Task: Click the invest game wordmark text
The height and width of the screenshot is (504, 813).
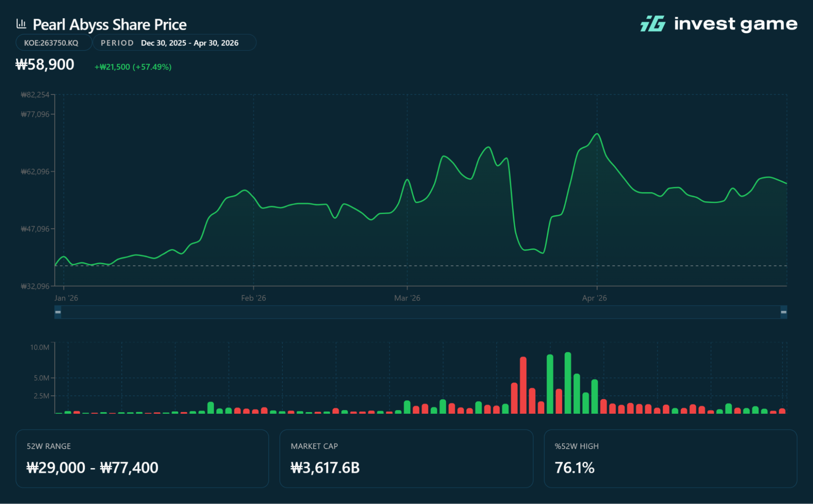Action: point(736,24)
